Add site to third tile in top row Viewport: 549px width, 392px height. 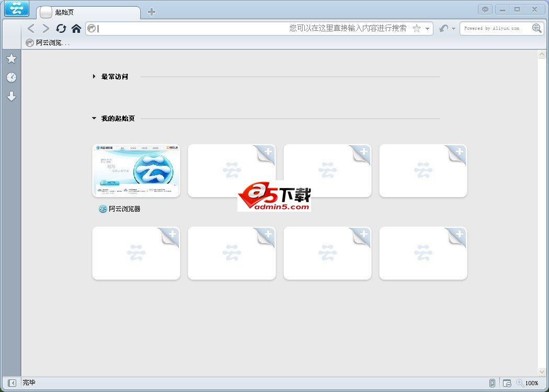(x=327, y=170)
